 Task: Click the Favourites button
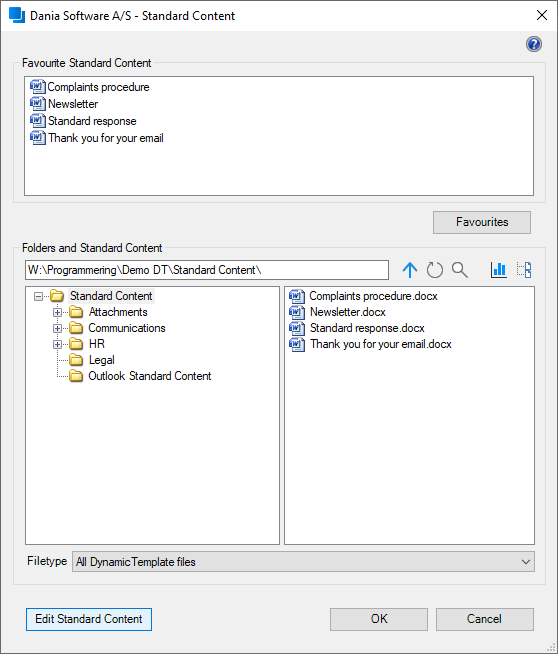click(x=482, y=222)
